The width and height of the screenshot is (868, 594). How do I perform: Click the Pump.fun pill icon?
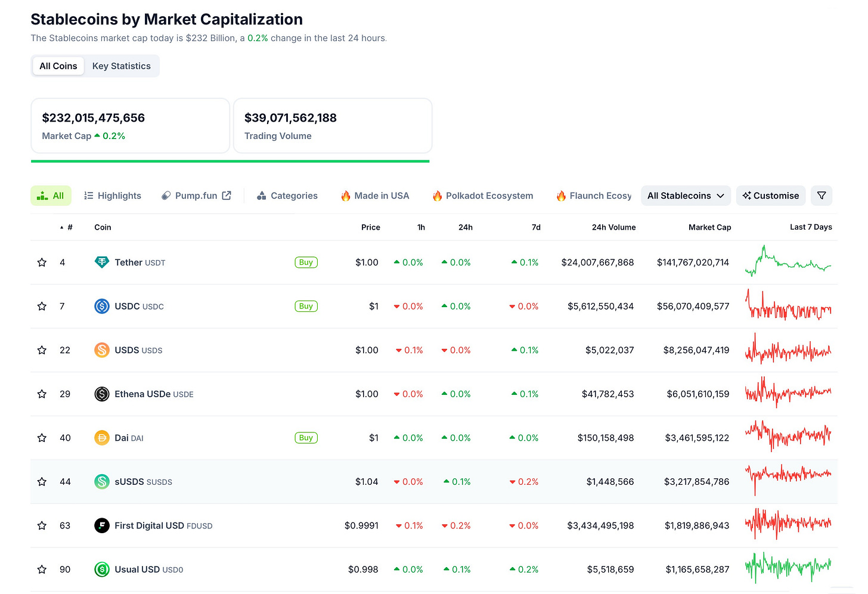pos(166,196)
